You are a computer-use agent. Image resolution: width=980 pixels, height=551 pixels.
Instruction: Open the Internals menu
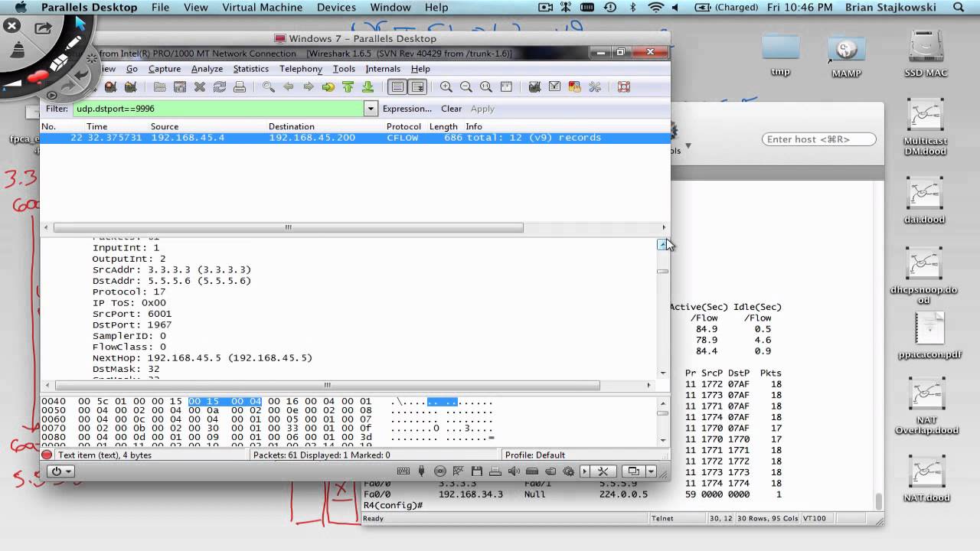pos(383,69)
